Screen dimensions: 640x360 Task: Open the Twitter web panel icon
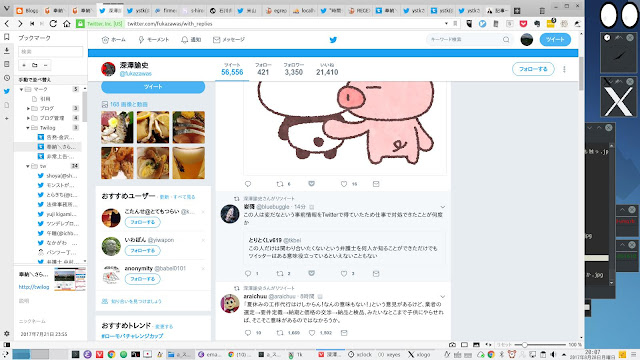(7, 91)
